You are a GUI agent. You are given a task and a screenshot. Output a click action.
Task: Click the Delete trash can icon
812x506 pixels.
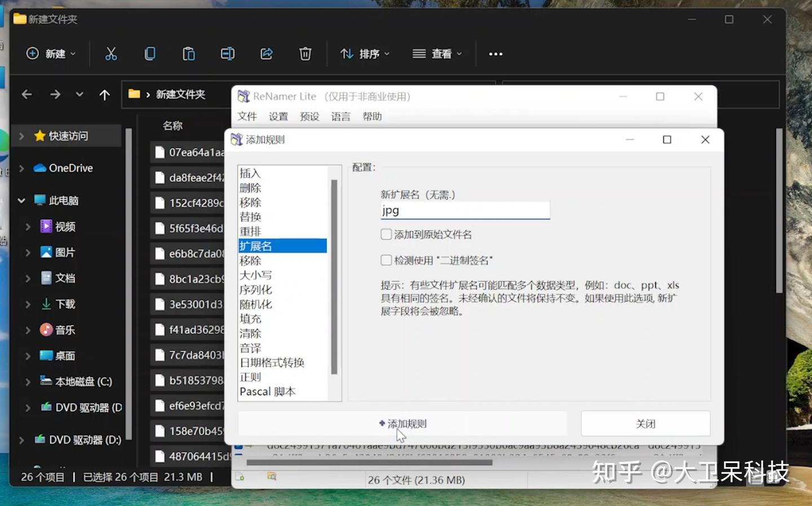305,54
